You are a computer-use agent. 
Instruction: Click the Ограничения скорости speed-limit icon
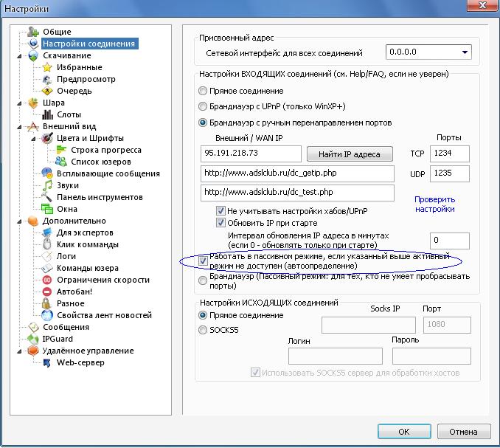coord(48,280)
